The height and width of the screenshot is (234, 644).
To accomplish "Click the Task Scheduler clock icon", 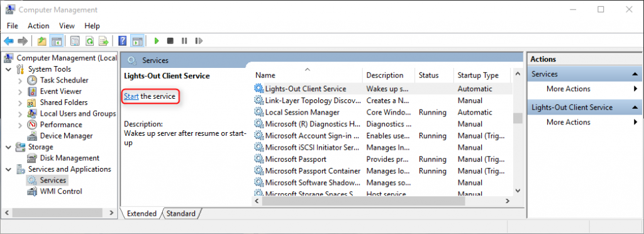I will click(x=33, y=80).
